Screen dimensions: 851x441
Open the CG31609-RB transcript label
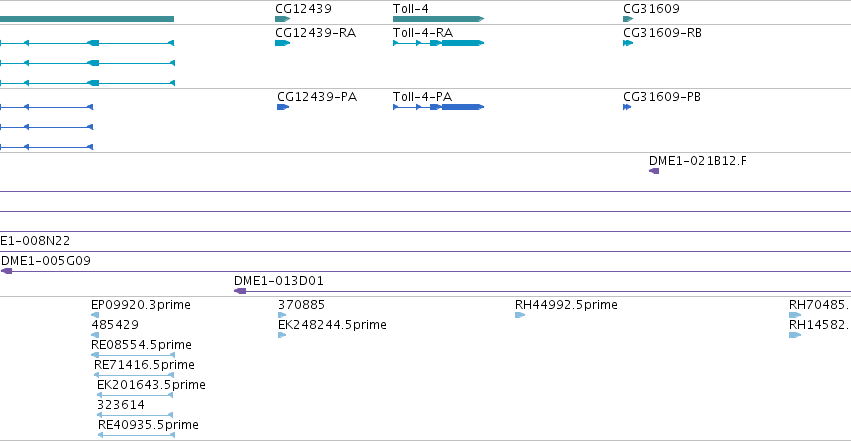click(662, 33)
